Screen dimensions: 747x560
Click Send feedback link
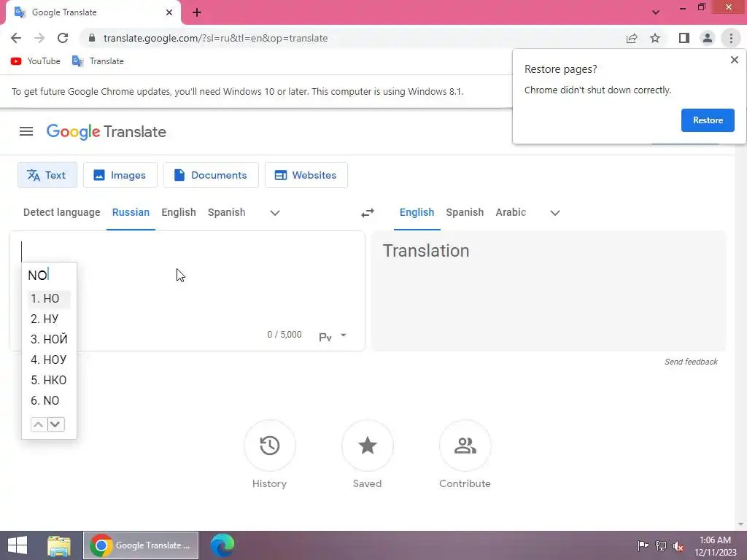(x=691, y=362)
